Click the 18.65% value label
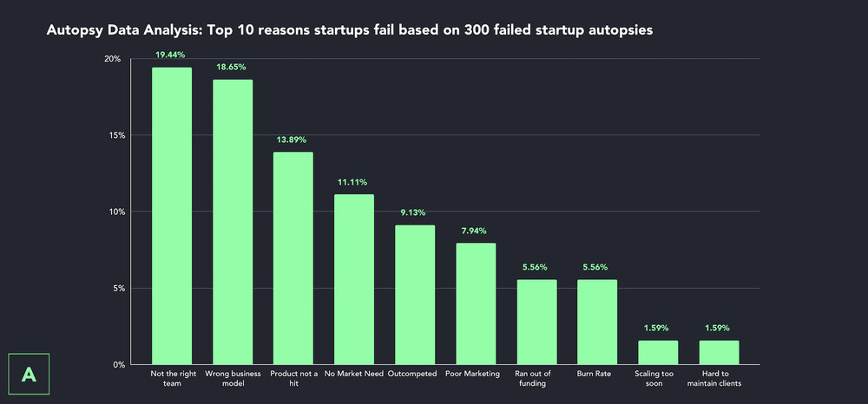 coord(232,67)
